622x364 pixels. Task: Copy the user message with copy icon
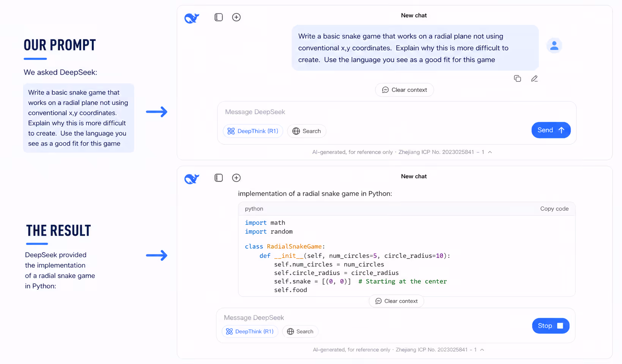click(x=517, y=78)
